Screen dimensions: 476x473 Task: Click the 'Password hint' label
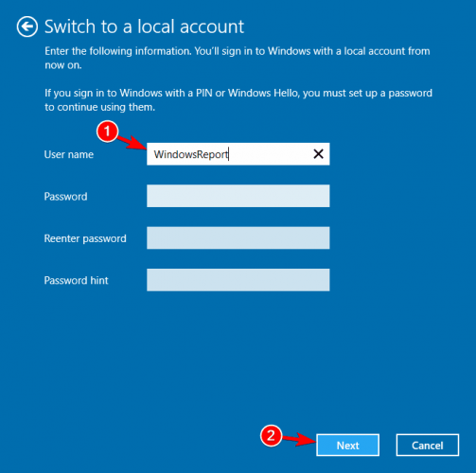76,280
